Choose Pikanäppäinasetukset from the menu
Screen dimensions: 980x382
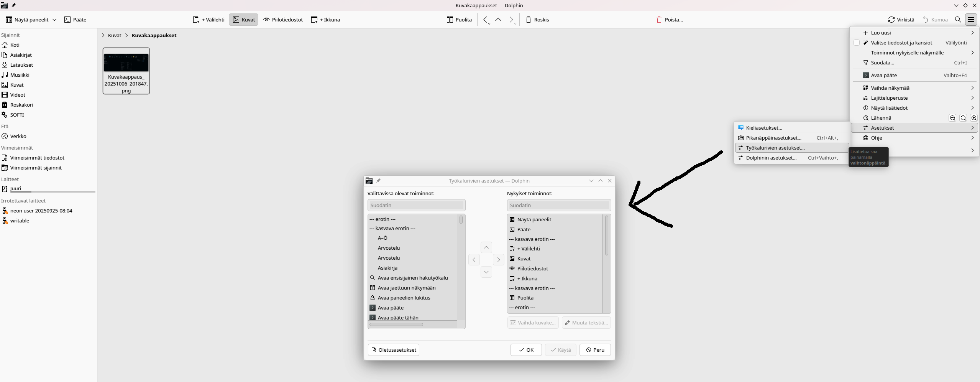point(773,138)
